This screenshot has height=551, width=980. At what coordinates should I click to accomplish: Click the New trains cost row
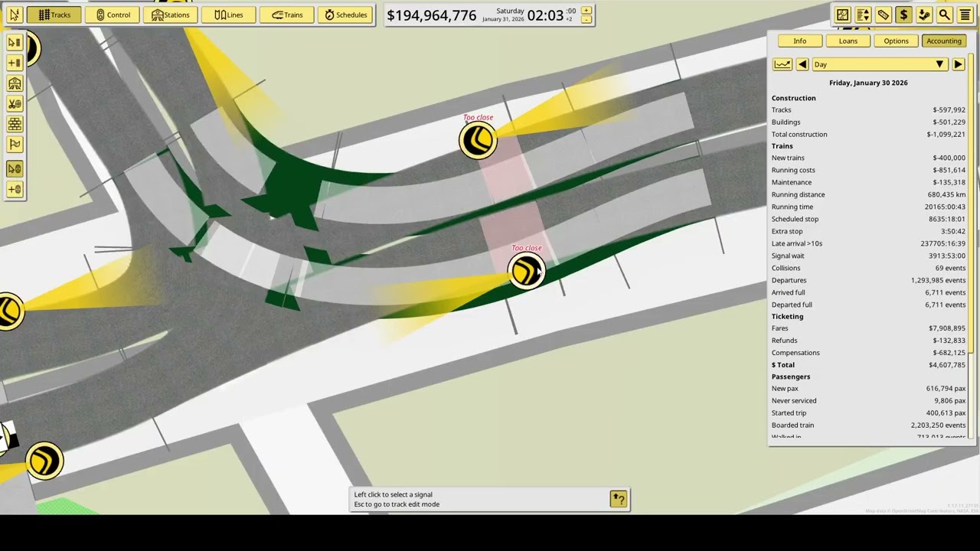click(868, 158)
